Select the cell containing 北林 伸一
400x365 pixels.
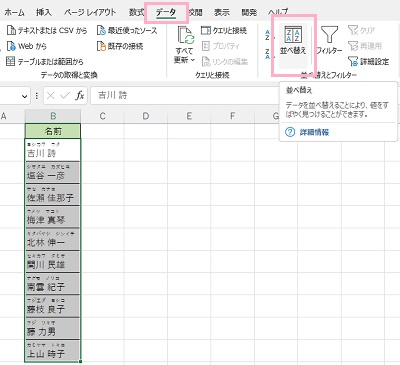pyautogui.click(x=53, y=239)
